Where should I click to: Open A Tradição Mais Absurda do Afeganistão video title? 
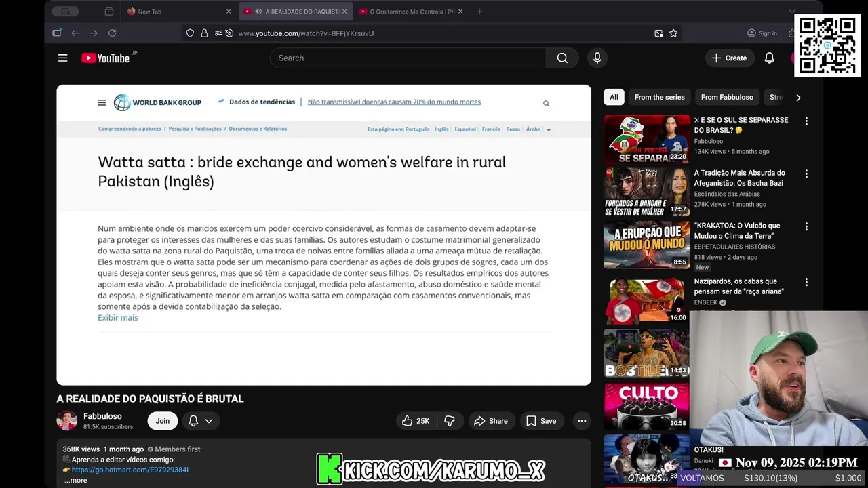pos(740,178)
